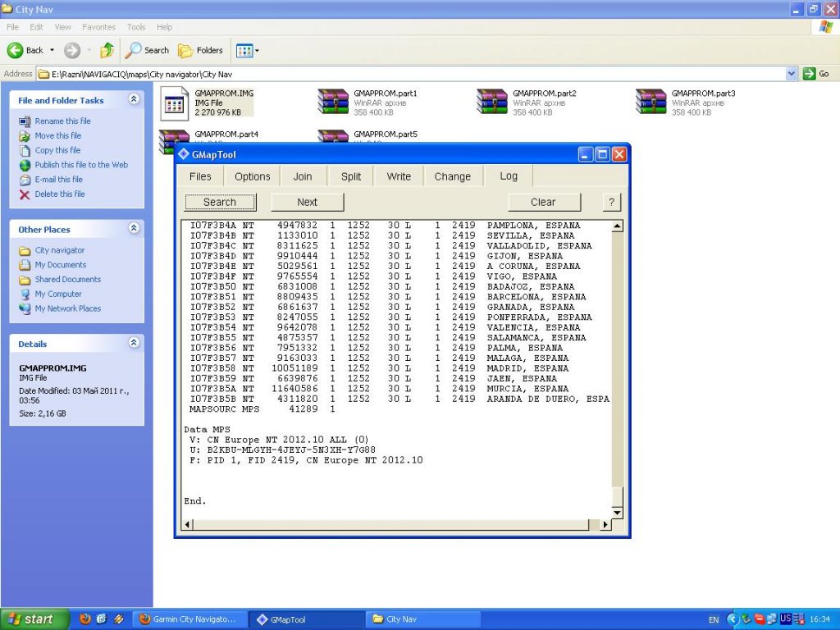Click the Firefox quick launch icon
The width and height of the screenshot is (840, 630).
click(85, 619)
